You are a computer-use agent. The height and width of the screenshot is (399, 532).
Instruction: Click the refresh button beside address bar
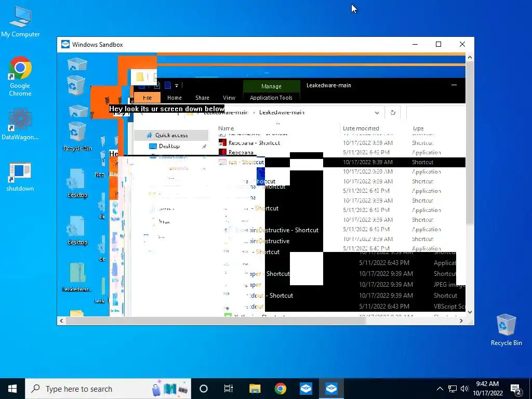click(x=393, y=112)
